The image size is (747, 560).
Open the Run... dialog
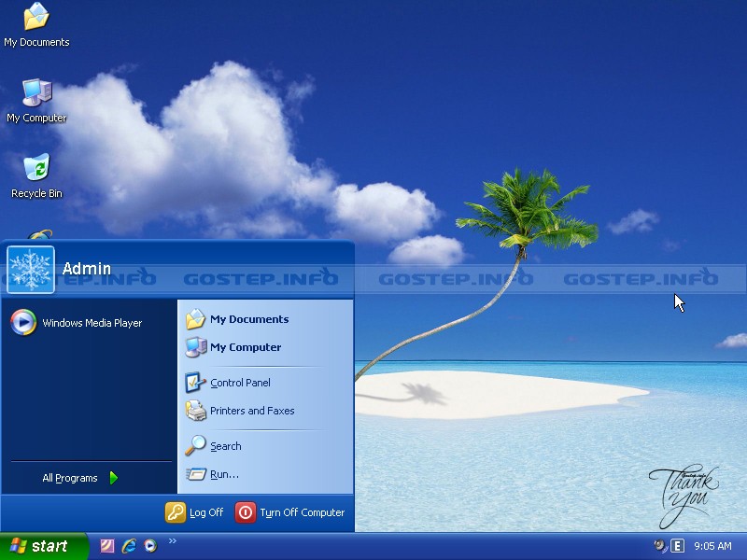[x=223, y=474]
